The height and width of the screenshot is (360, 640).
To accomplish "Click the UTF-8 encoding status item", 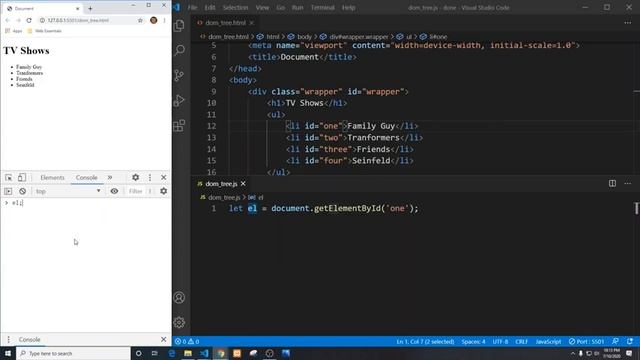I will tap(500, 342).
